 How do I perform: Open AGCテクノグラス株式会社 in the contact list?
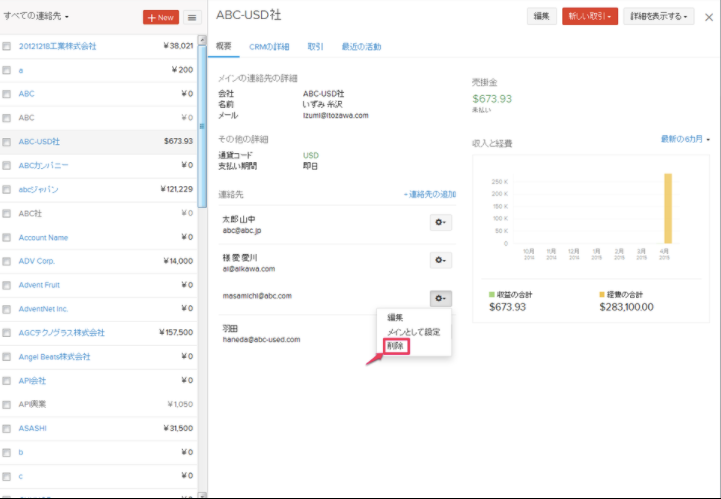point(61,333)
